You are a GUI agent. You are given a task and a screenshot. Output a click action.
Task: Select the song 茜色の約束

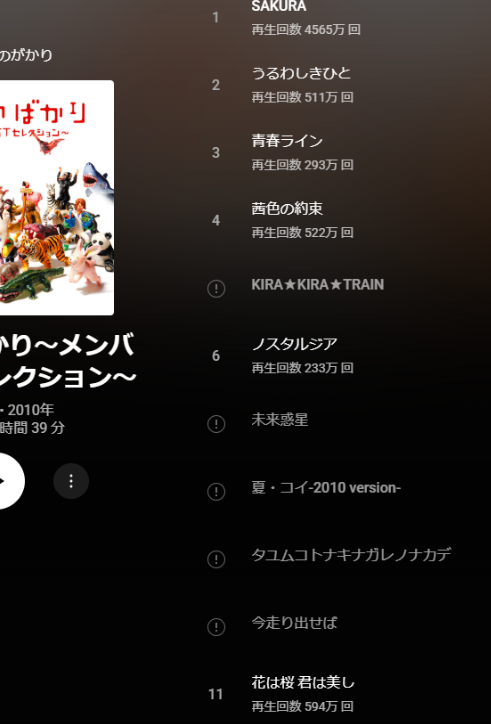pos(287,208)
